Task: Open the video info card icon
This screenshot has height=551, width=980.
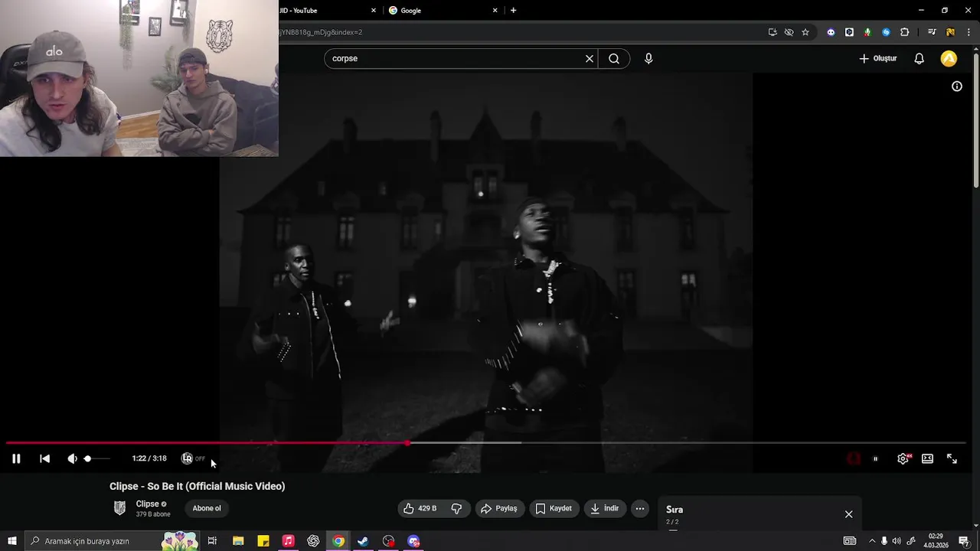Action: 956,86
